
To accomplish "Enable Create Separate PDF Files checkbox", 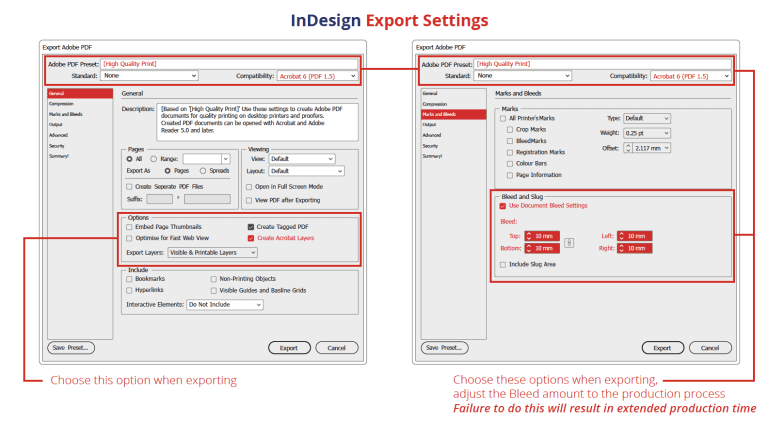I will [x=129, y=187].
